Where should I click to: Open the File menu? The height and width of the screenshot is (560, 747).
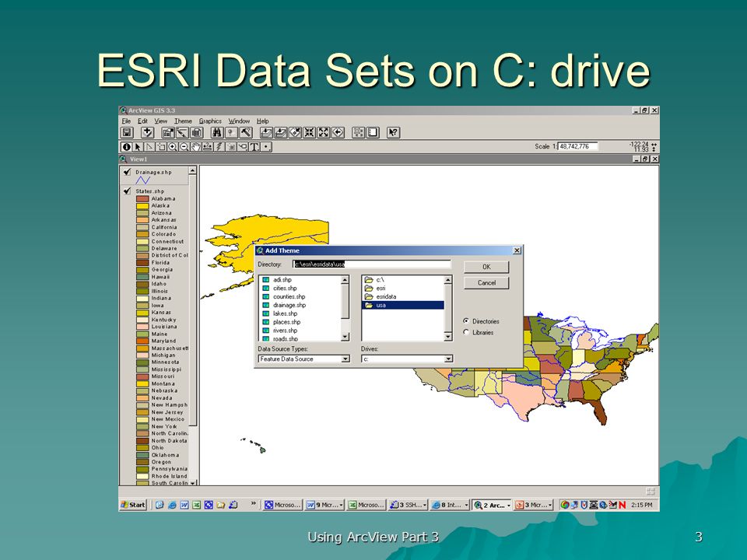pos(126,121)
